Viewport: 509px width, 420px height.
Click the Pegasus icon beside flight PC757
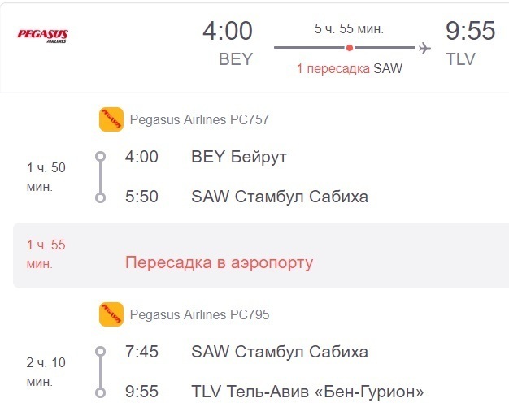tap(111, 119)
